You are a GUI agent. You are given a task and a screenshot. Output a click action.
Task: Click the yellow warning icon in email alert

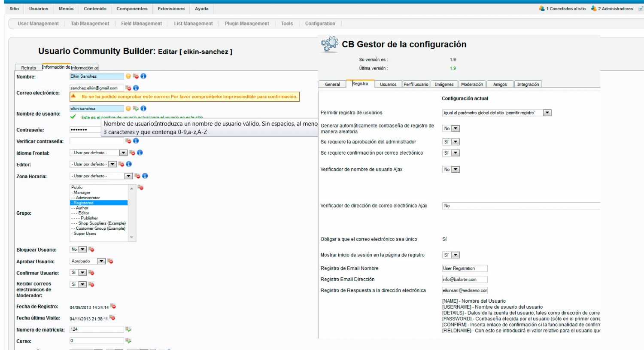73,96
